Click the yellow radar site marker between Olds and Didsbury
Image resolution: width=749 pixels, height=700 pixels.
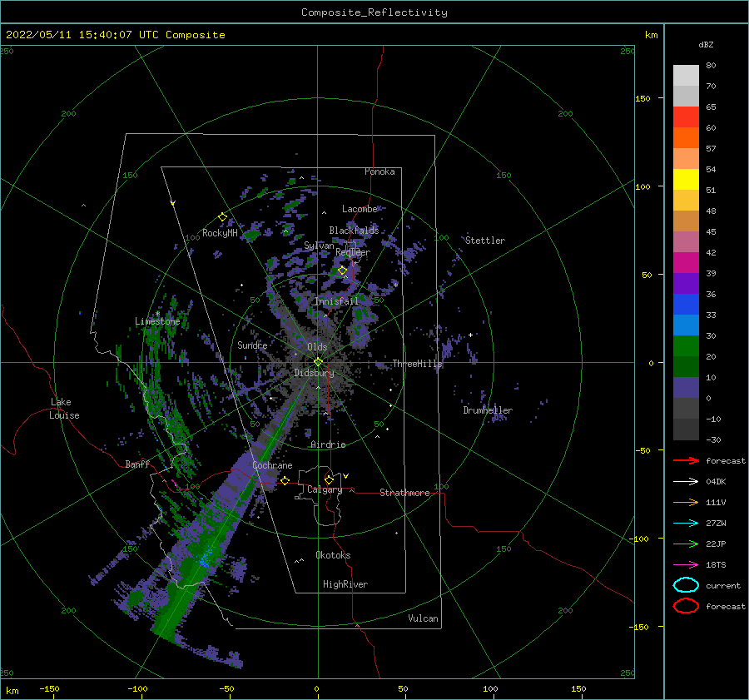coord(318,362)
